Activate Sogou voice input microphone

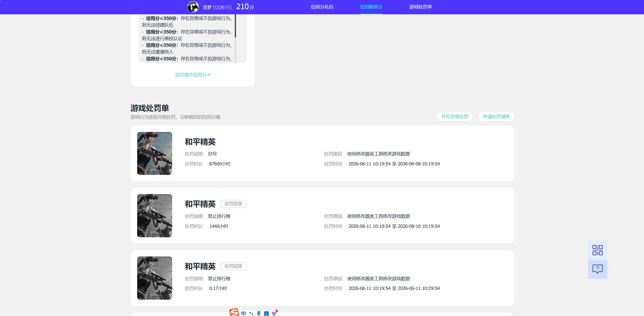click(x=259, y=313)
